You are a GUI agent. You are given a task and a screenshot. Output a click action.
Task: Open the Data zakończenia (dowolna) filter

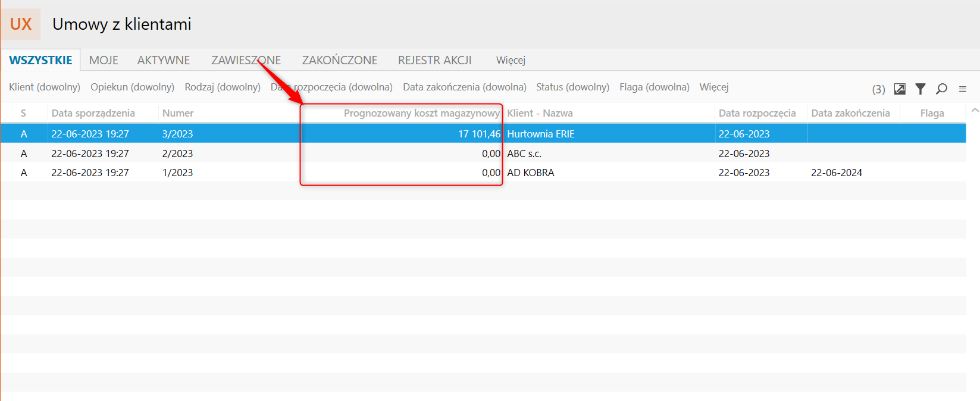point(465,87)
